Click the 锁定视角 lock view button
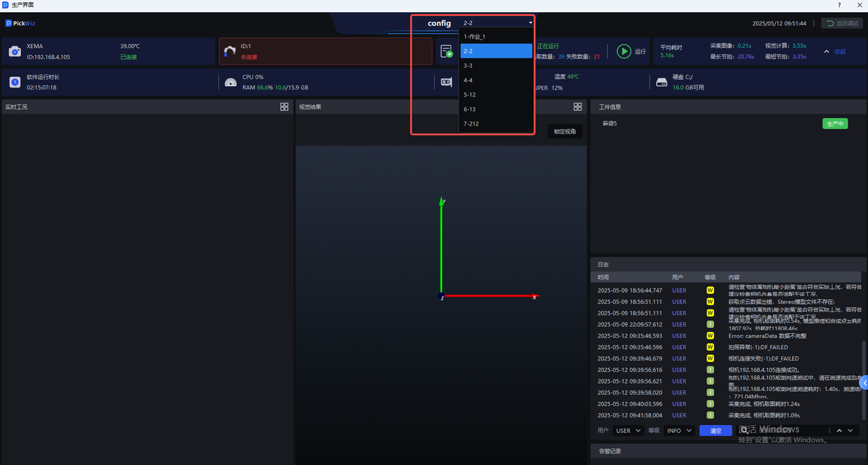The image size is (868, 465). [564, 132]
